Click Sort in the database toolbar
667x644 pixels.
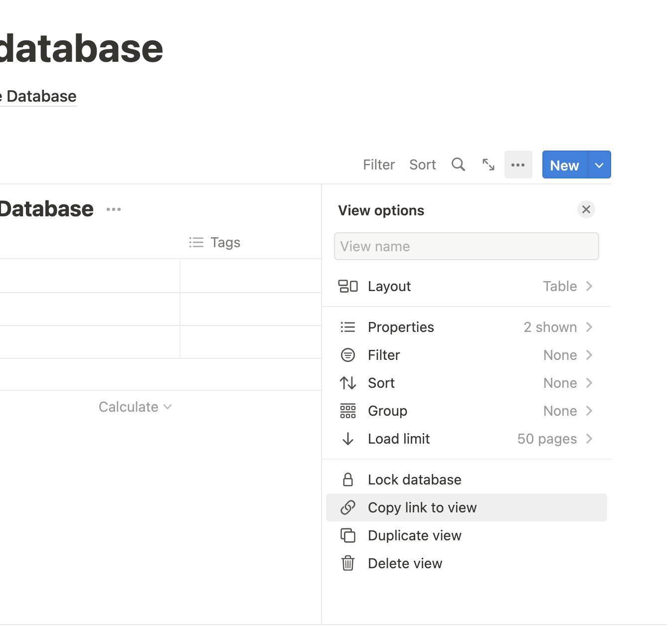(422, 164)
